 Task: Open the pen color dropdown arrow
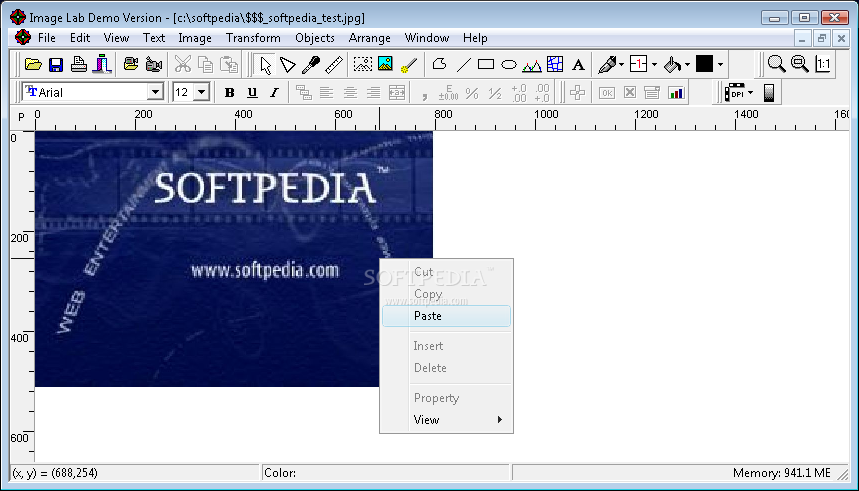coord(622,65)
